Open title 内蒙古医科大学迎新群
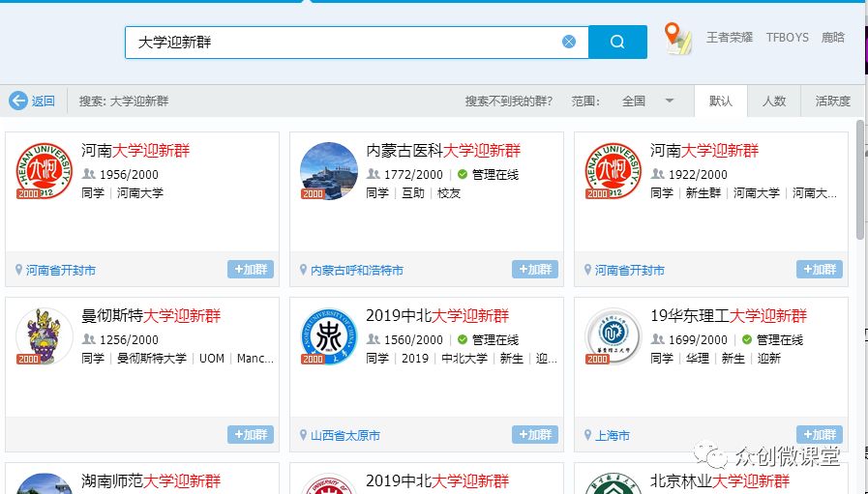Image resolution: width=868 pixels, height=494 pixels. click(443, 151)
